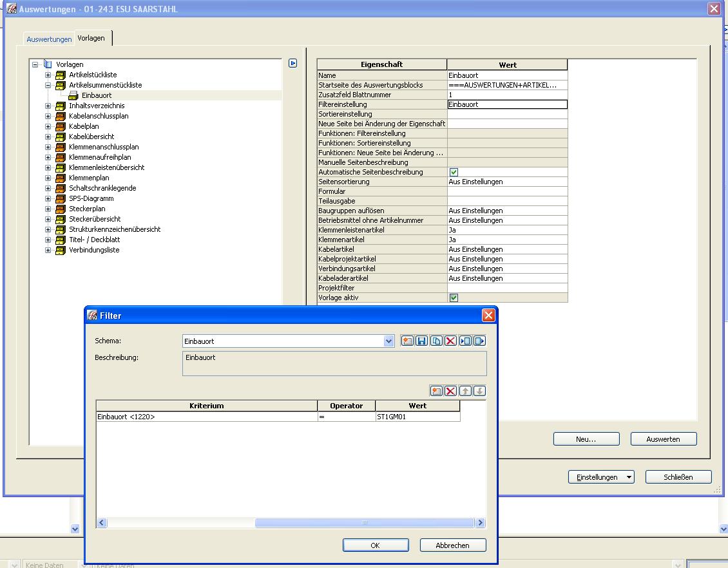Viewport: 728px width, 568px height.
Task: Toggle Vorlage aktiv checkbox
Action: (x=454, y=298)
